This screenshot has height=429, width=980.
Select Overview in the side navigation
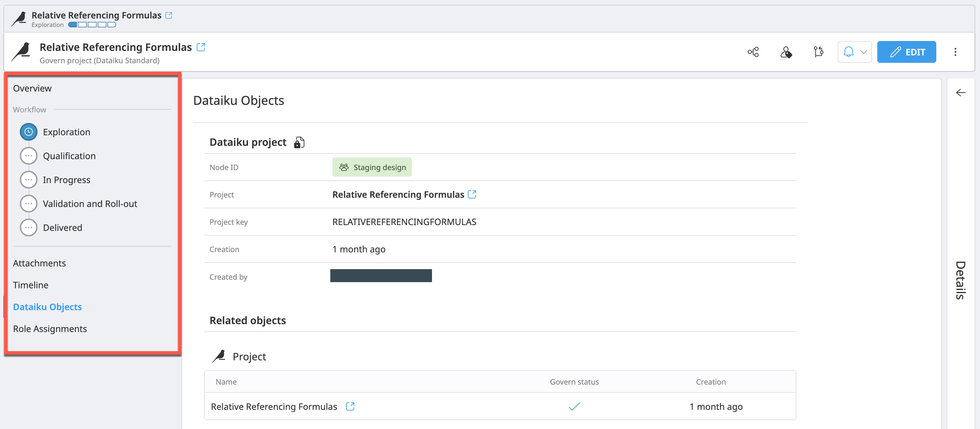pos(32,88)
